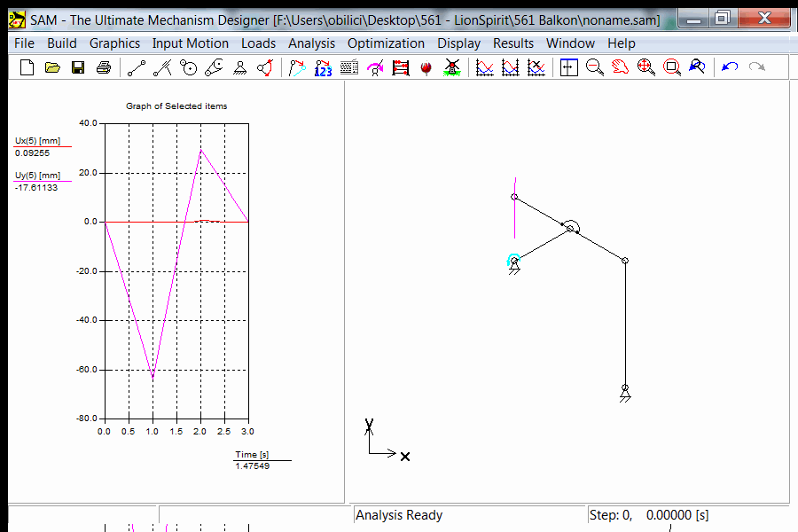Click the New file icon
This screenshot has height=532, width=798.
pyautogui.click(x=27, y=67)
